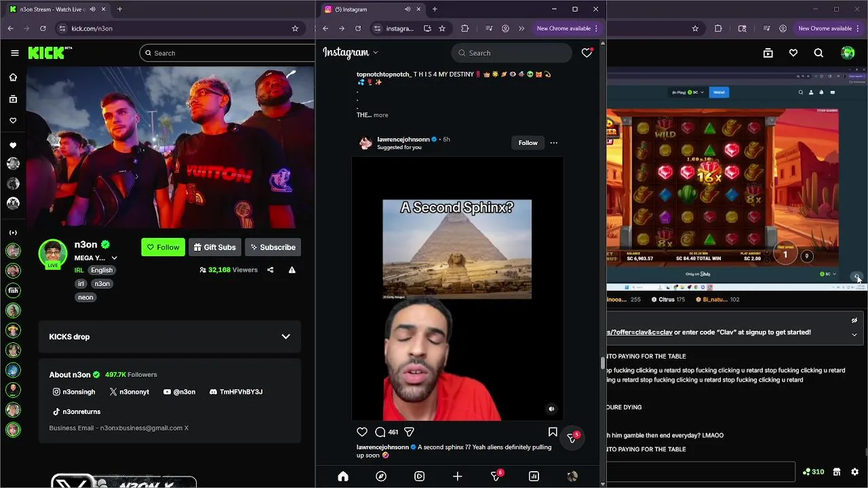Open Instagram Reels tab
This screenshot has height=488, width=868.
[419, 476]
